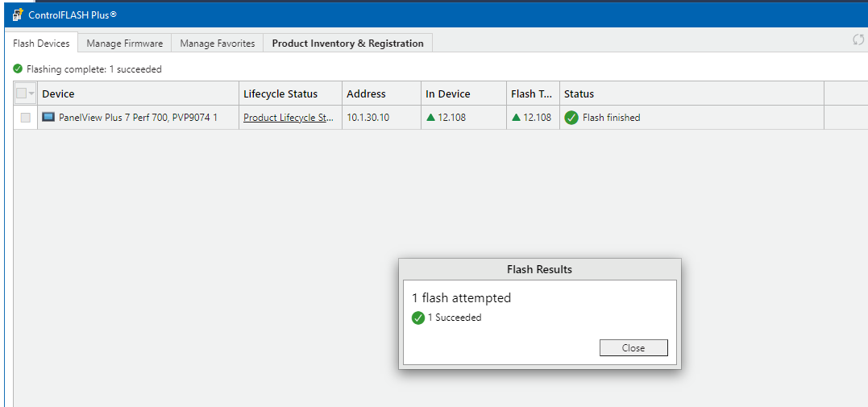Click the green check icon beside 1 Succeeded
This screenshot has width=868, height=407.
[x=418, y=318]
